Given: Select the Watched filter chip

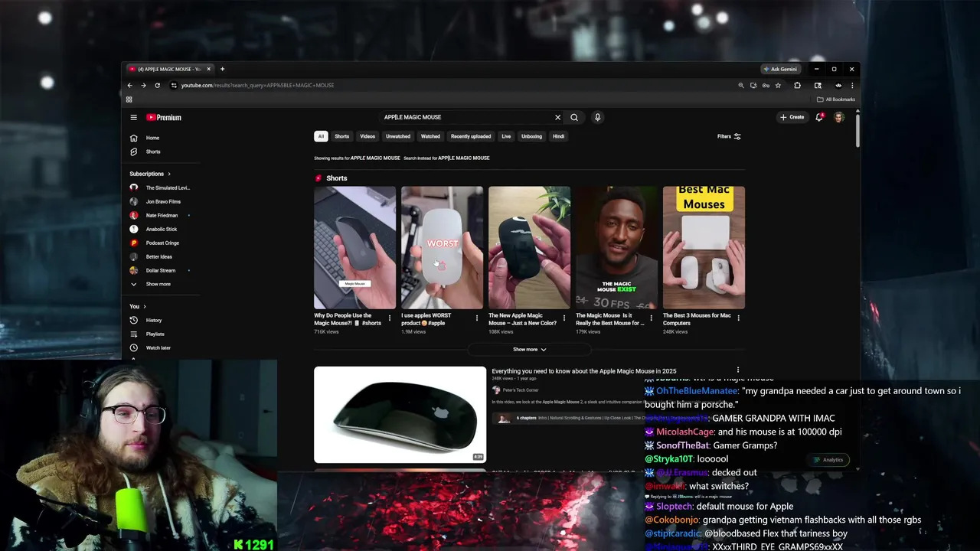Looking at the screenshot, I should pyautogui.click(x=430, y=136).
